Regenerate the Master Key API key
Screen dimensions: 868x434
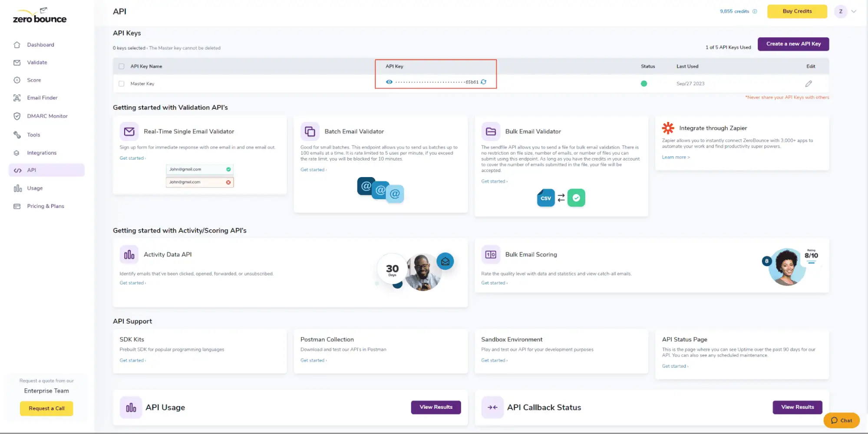484,82
